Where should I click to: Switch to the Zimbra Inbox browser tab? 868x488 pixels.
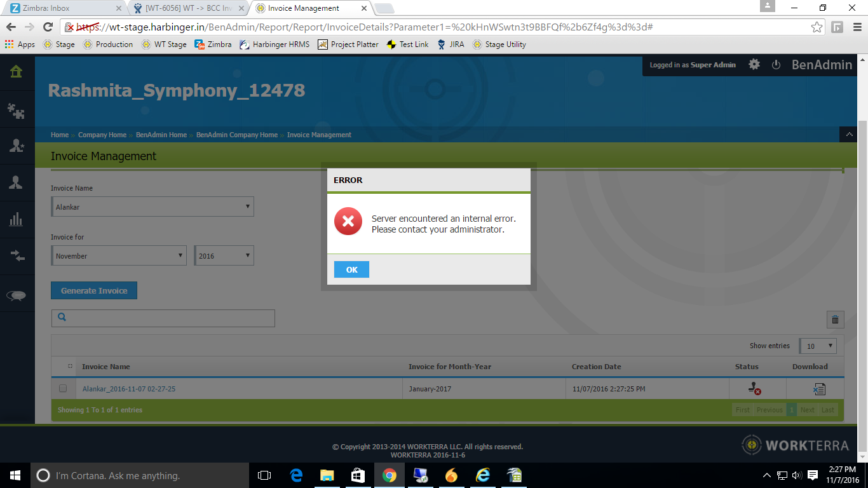(x=51, y=8)
